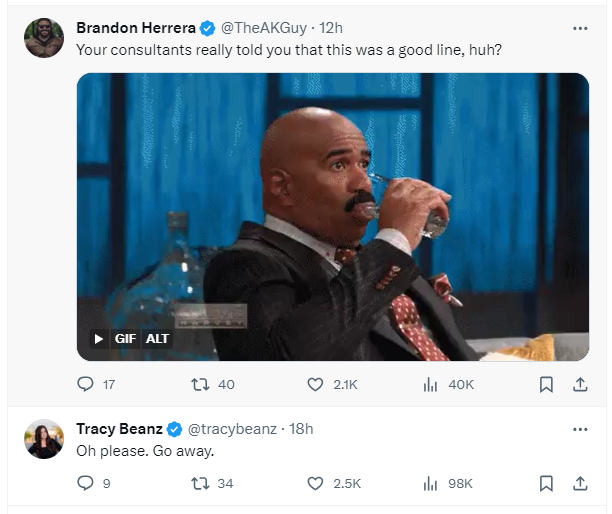Retweet Tracy Beanz's post
The image size is (612, 514).
click(199, 484)
